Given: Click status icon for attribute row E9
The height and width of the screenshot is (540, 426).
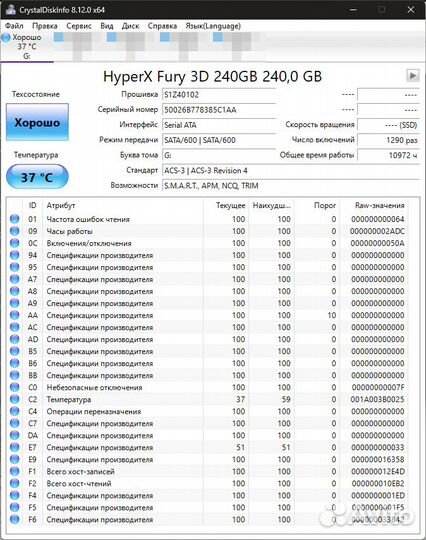Looking at the screenshot, I should pos(14,459).
